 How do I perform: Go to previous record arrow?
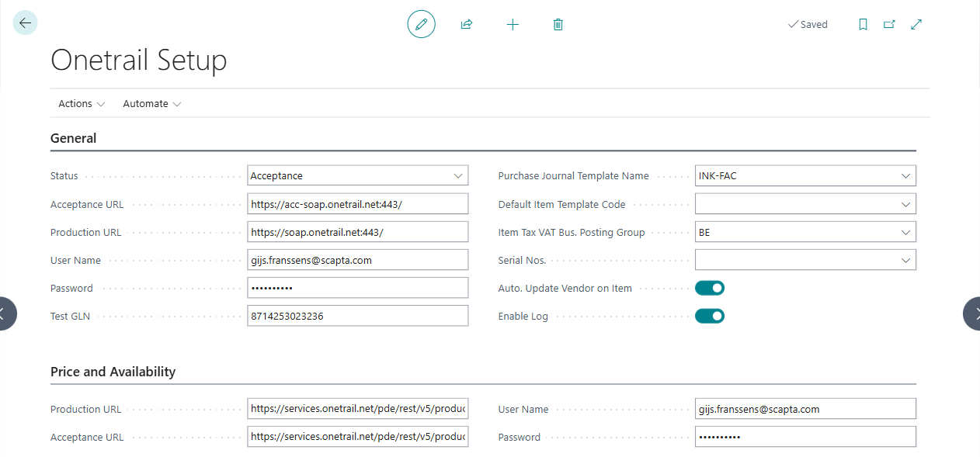6,313
